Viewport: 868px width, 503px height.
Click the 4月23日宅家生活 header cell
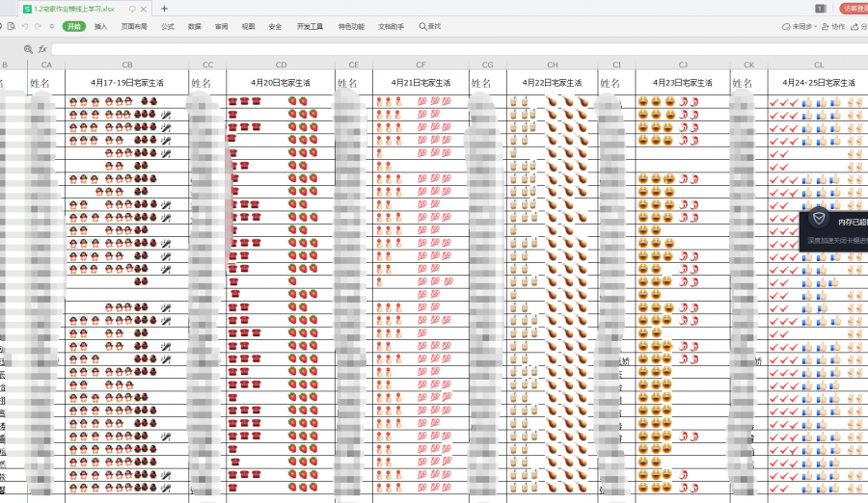coord(683,83)
